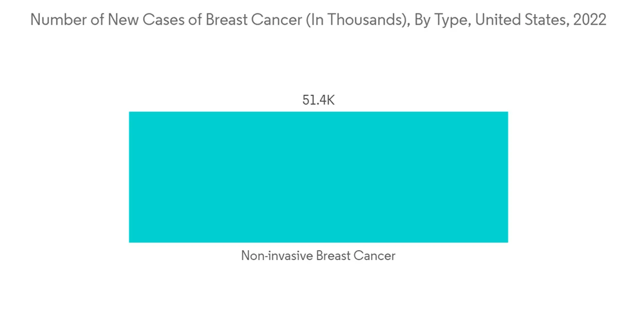Click the 51.4K value label

pyautogui.click(x=318, y=101)
